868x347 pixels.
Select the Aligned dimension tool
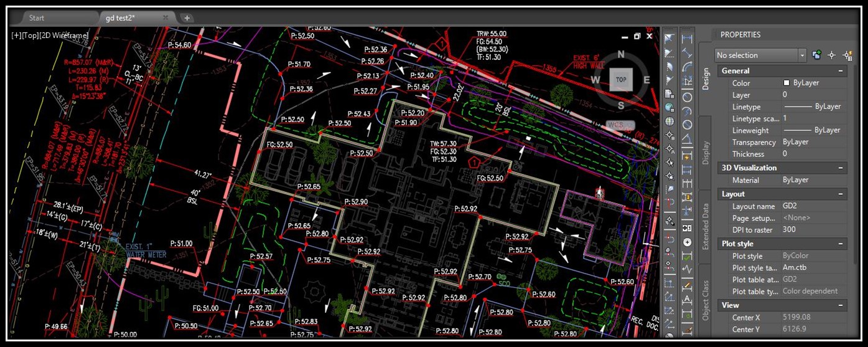click(x=687, y=53)
